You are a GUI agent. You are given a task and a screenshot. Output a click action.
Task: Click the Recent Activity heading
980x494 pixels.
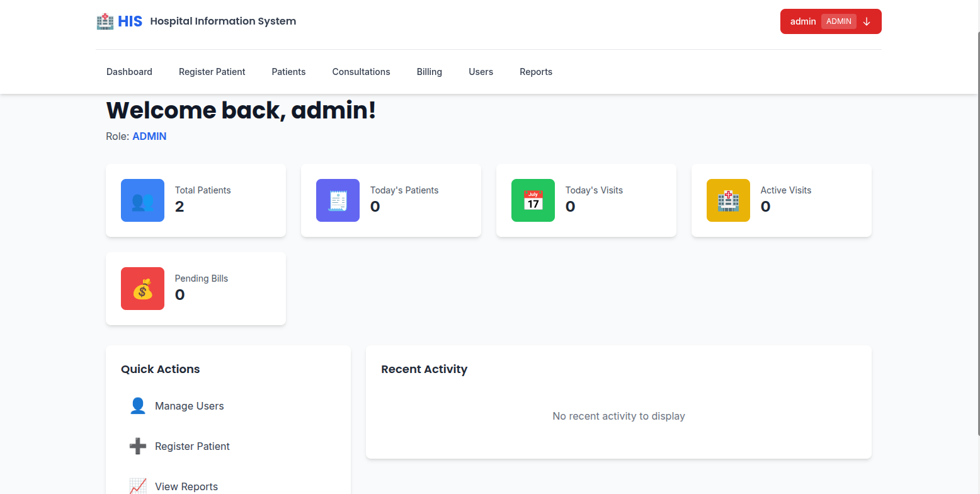coord(424,369)
